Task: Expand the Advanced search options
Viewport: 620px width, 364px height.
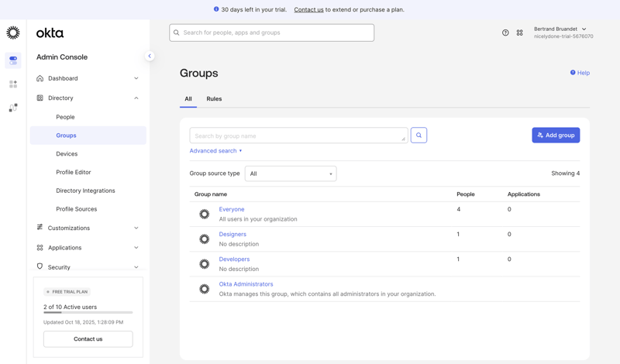Action: coord(215,150)
